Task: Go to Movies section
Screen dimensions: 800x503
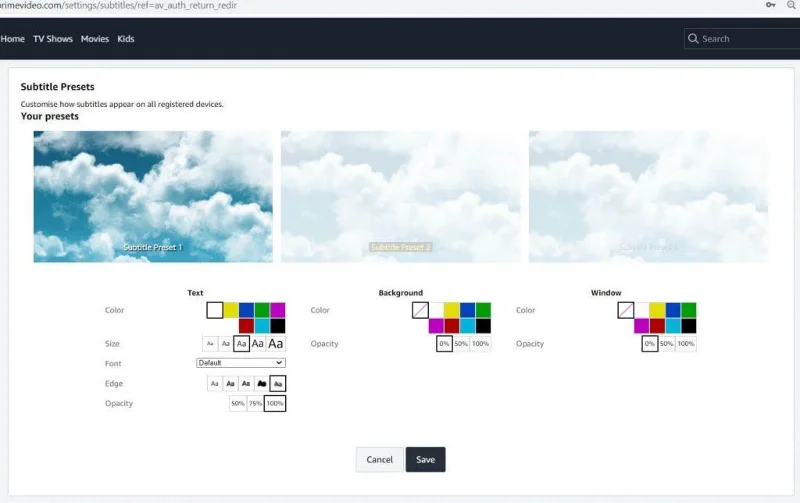Action: [95, 39]
